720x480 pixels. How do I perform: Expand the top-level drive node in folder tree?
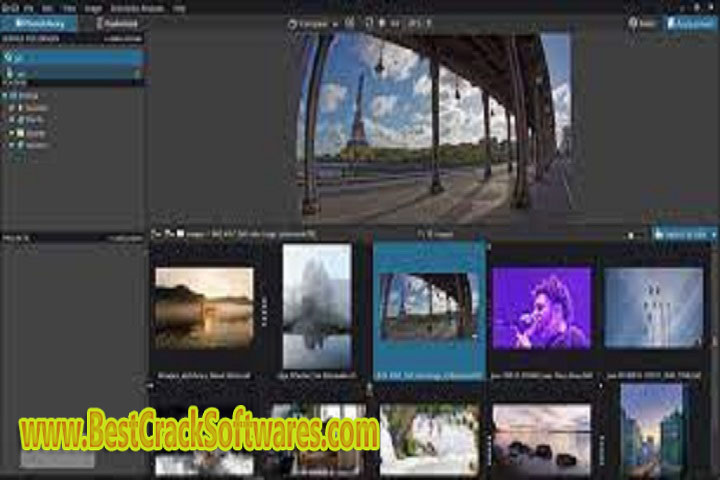coord(5,96)
